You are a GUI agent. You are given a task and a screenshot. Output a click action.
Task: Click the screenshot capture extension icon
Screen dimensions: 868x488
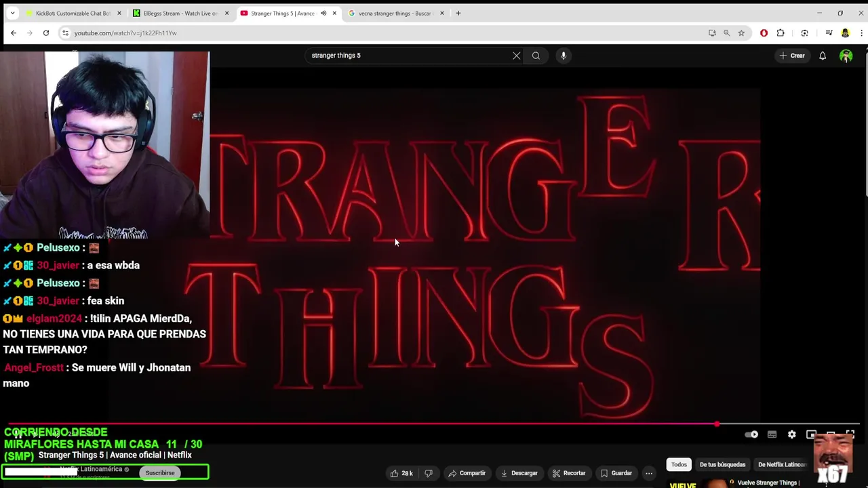[804, 33]
